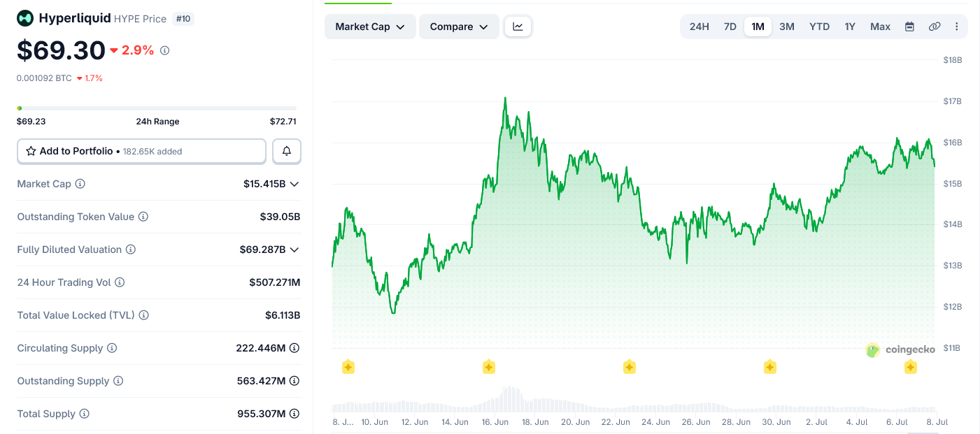
Task: Select Max time range
Action: pos(881,27)
